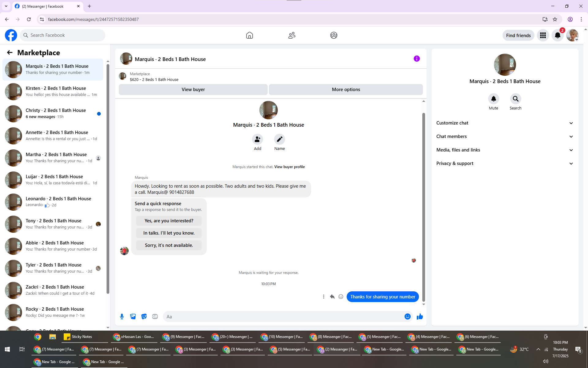
Task: Open Luijar conversation in chat list
Action: click(x=53, y=180)
